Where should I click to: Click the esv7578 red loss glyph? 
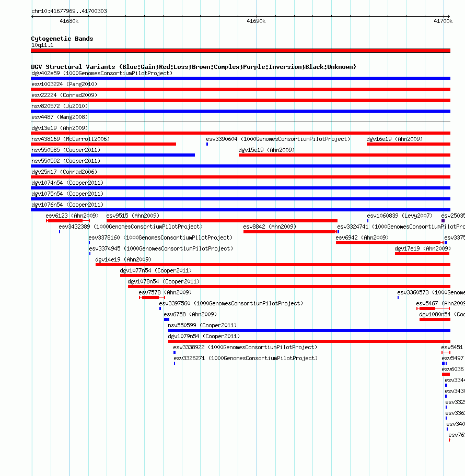pyautogui.click(x=152, y=297)
